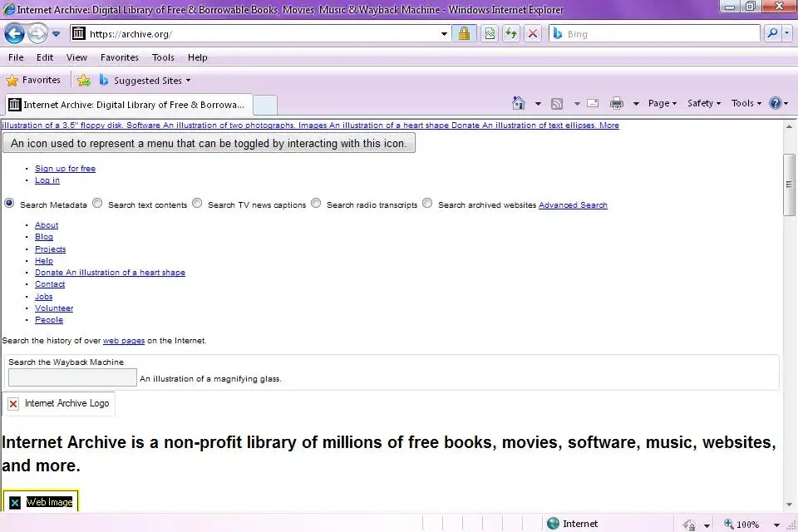Viewport: 798px width, 532px height.
Task: Open the Safety command bar menu
Action: (704, 103)
